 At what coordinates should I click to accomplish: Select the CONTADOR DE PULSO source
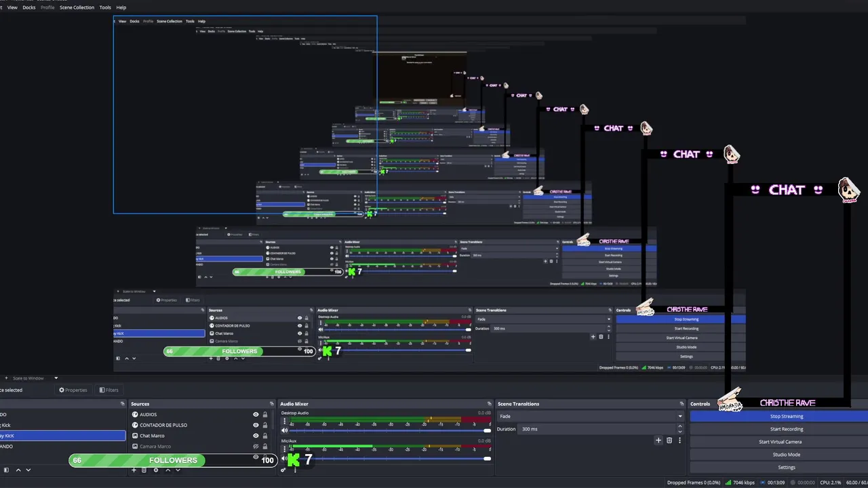(x=200, y=425)
